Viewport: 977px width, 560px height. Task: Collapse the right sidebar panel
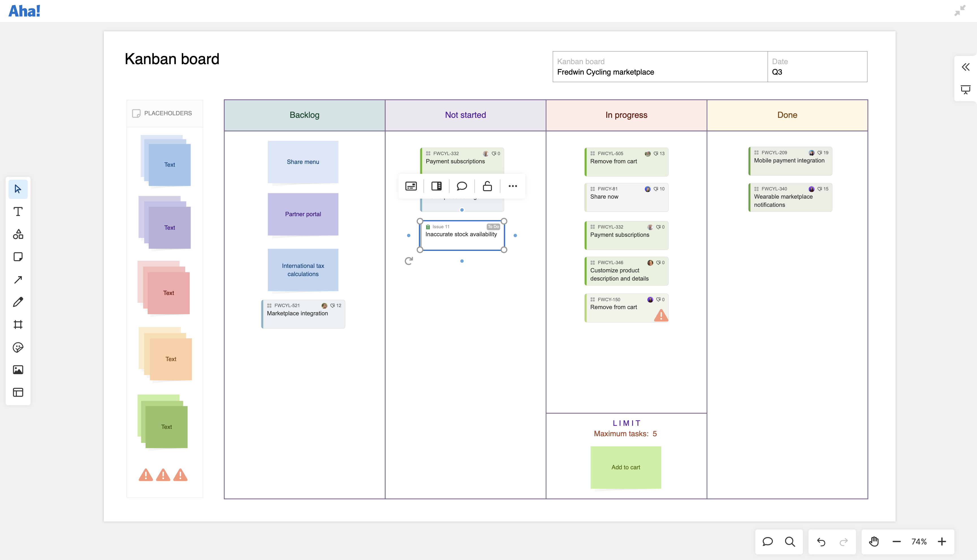tap(965, 66)
